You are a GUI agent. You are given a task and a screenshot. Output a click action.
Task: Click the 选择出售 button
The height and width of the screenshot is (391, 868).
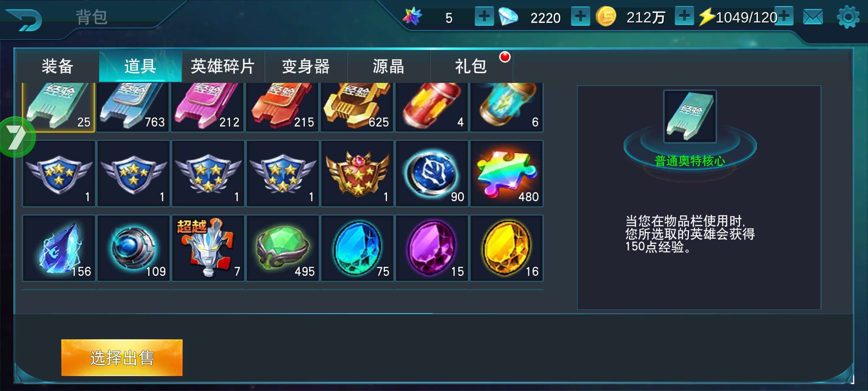(122, 358)
